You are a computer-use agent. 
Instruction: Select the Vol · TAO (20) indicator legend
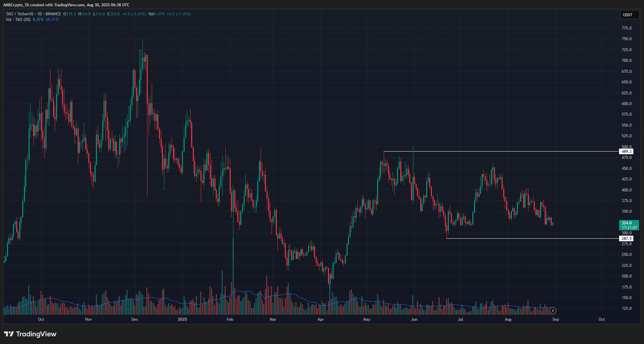point(18,20)
